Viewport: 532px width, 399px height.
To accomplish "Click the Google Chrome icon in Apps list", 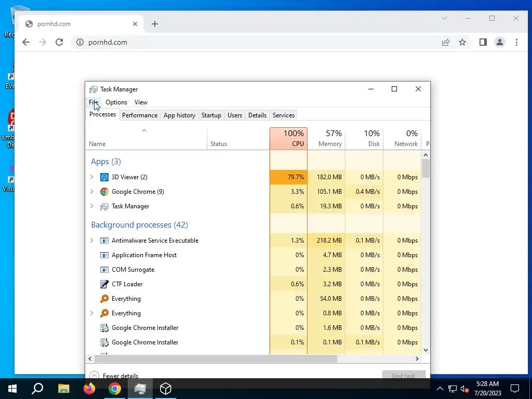I will pos(104,192).
